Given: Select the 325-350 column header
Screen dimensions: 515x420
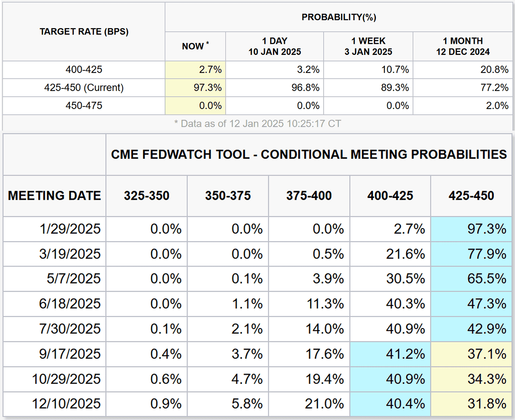Looking at the screenshot, I should (147, 196).
